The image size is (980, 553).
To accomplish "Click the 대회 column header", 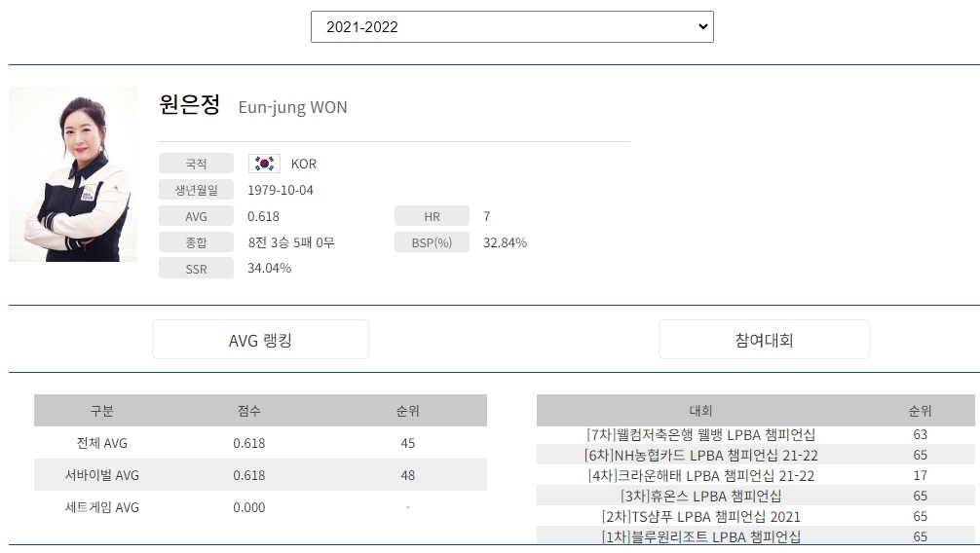I will pos(700,411).
